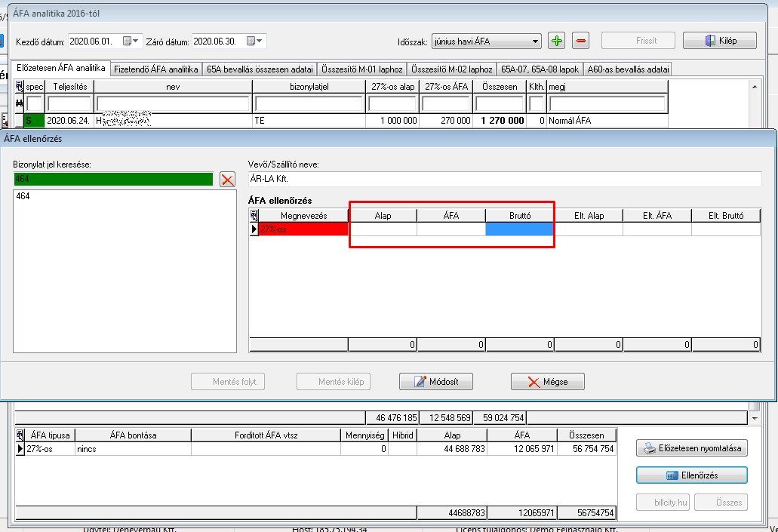Click the Teljesítés column filter box
The height and width of the screenshot is (532, 778).
(x=69, y=103)
